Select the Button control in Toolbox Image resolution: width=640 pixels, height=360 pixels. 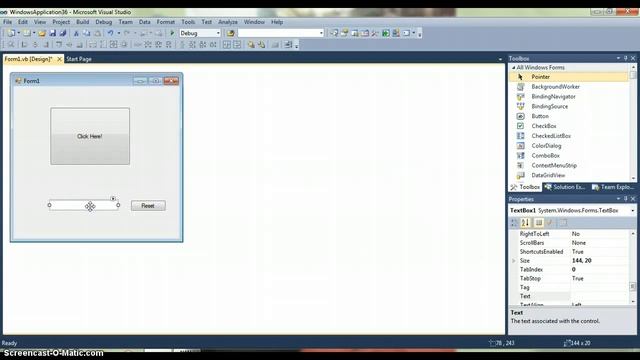coord(569,116)
